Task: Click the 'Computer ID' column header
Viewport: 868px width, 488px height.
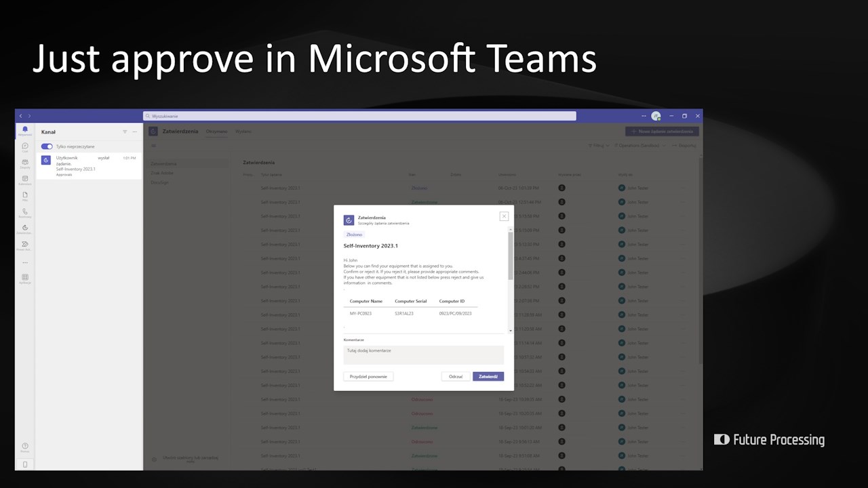Action: [452, 301]
